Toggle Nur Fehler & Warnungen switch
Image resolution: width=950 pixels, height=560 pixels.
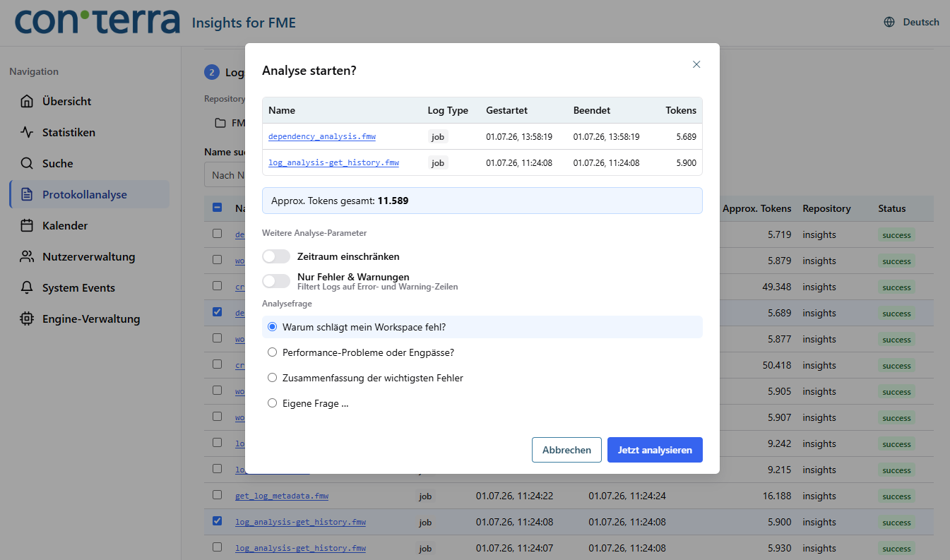tap(276, 281)
